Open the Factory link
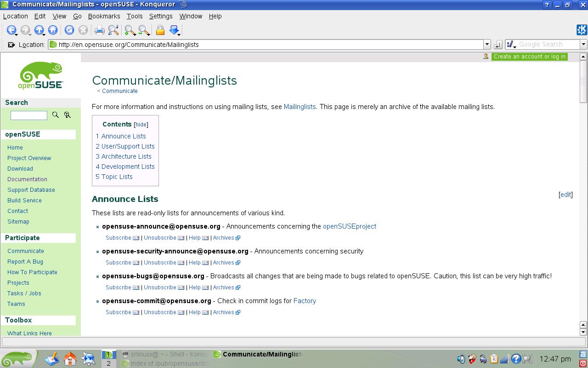Viewport: 588px width, 368px height. coord(305,301)
